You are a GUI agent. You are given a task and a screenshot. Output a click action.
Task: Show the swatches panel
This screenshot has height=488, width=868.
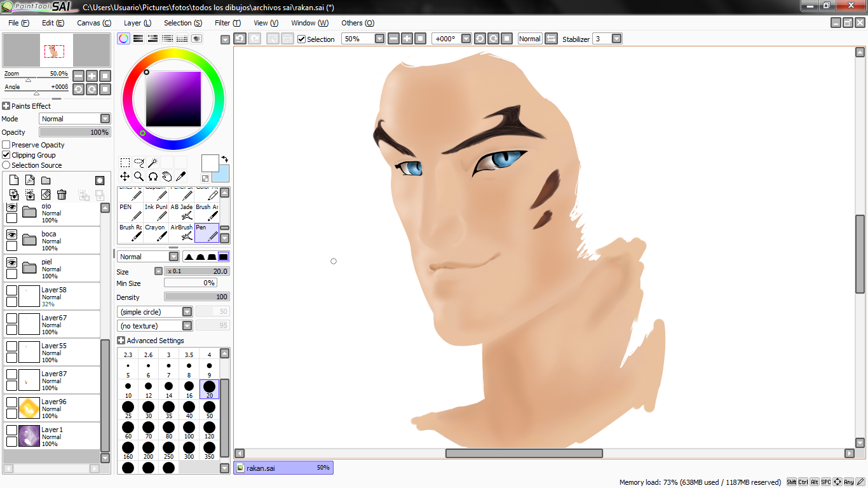click(x=182, y=39)
